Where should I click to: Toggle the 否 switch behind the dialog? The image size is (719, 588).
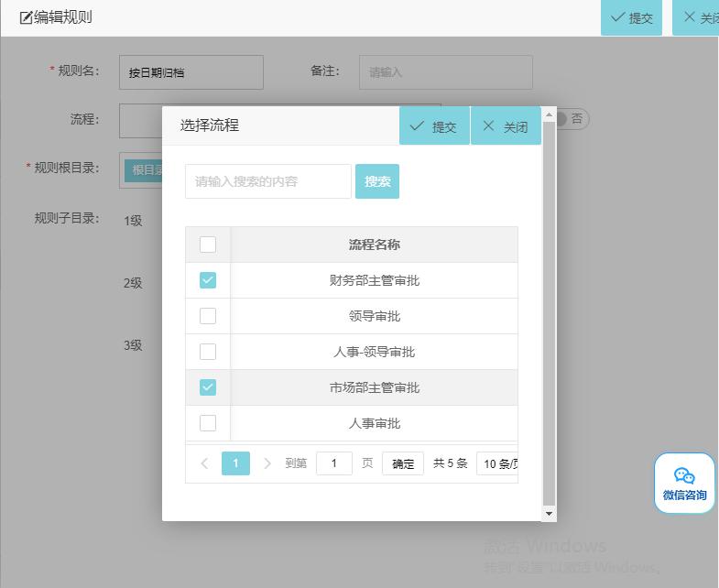pos(572,119)
